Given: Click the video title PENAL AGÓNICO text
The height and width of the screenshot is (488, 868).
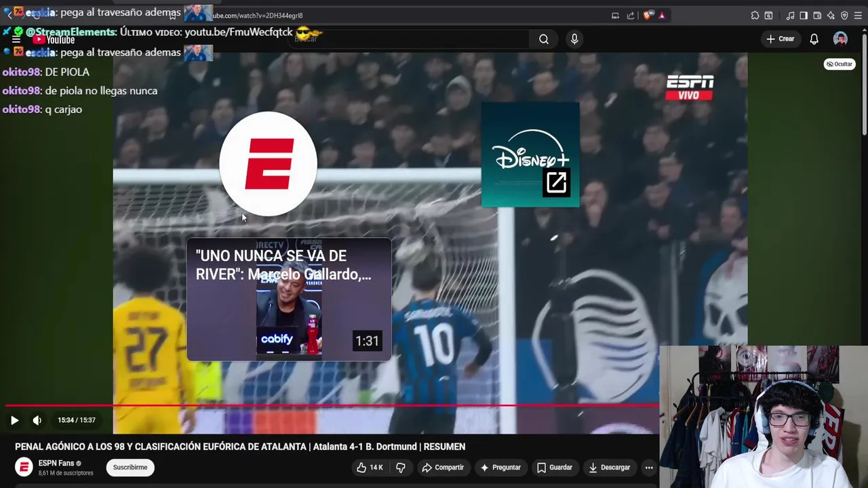Looking at the screenshot, I should pyautogui.click(x=240, y=447).
